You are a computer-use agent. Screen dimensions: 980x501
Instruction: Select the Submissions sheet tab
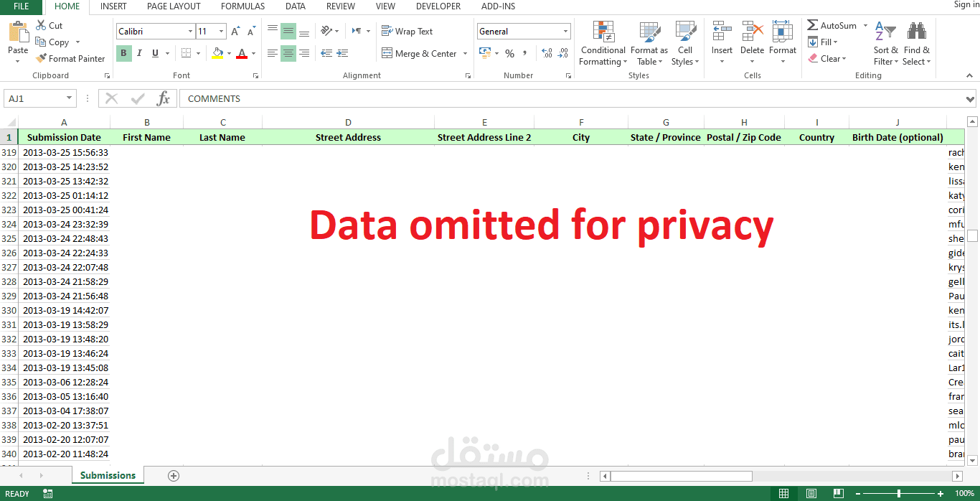click(x=108, y=475)
